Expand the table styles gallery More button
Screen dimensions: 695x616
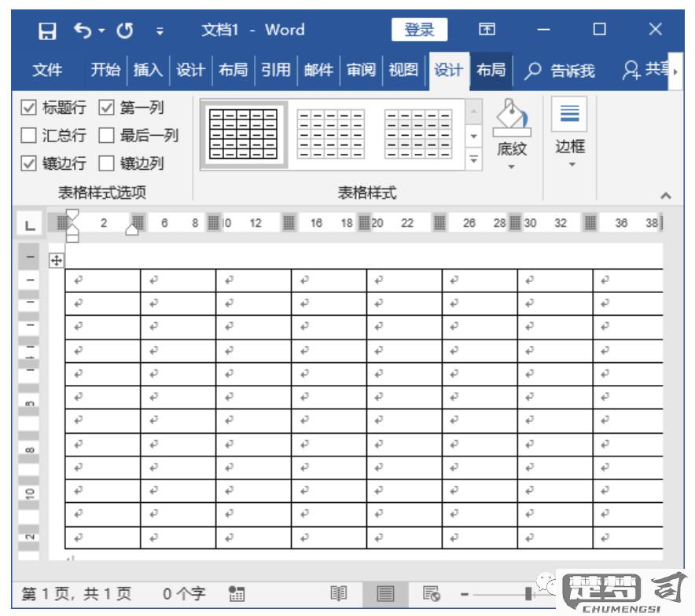coord(473,159)
